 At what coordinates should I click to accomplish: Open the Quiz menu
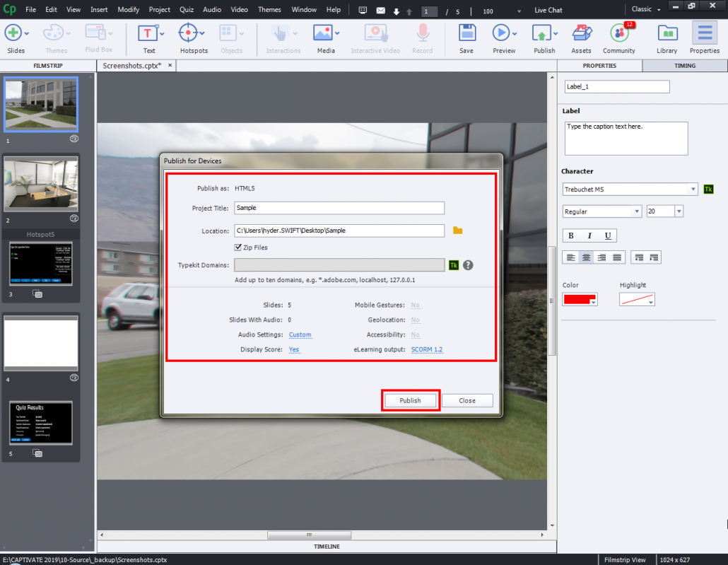pyautogui.click(x=186, y=9)
